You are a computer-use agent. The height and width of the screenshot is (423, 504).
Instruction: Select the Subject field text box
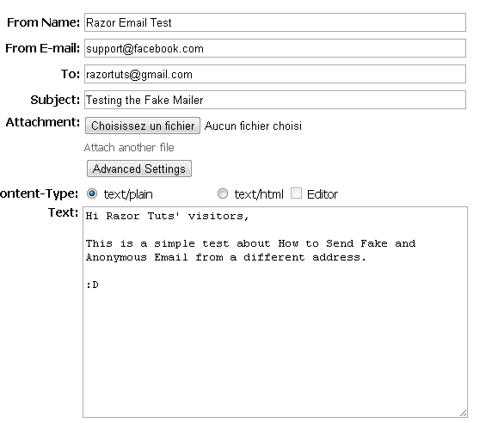275,100
